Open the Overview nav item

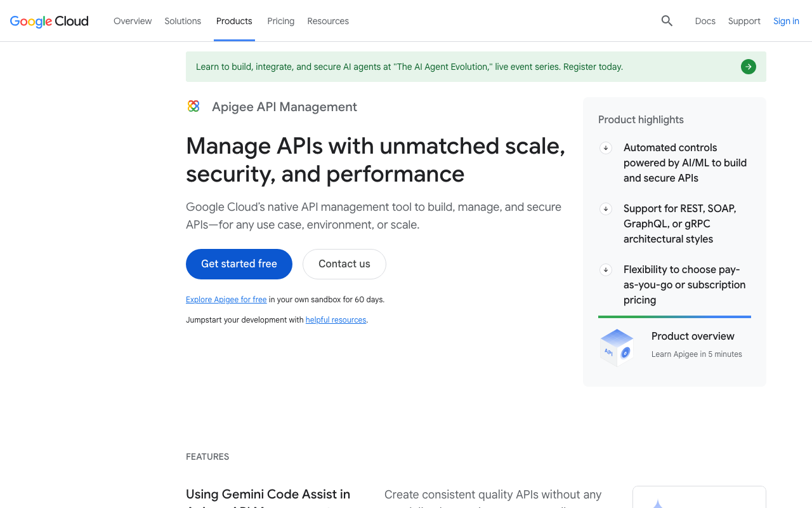(x=133, y=21)
